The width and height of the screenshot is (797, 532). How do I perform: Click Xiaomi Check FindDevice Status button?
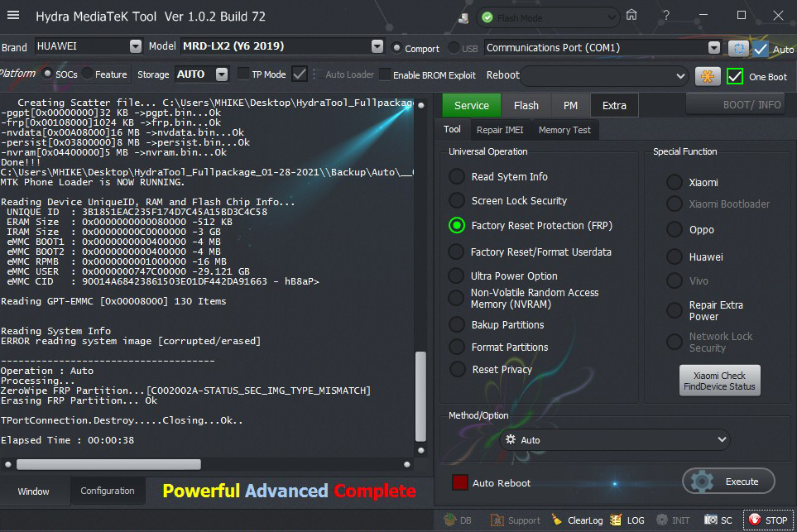[719, 381]
